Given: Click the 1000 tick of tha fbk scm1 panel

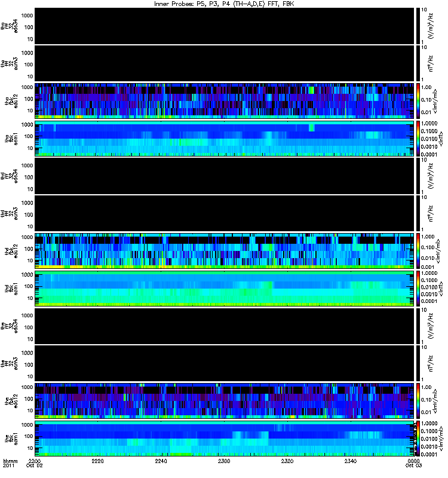Looking at the screenshot, I should pos(27,125).
